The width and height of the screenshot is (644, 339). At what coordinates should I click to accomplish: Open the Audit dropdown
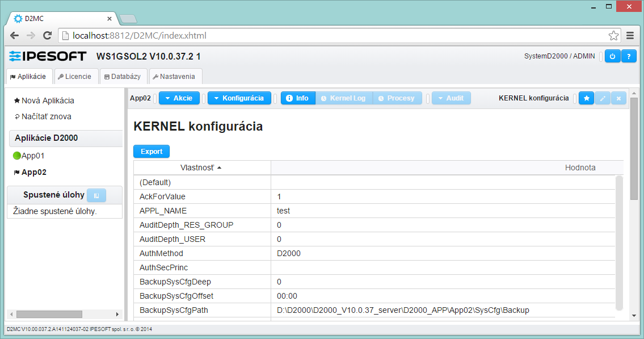[451, 98]
